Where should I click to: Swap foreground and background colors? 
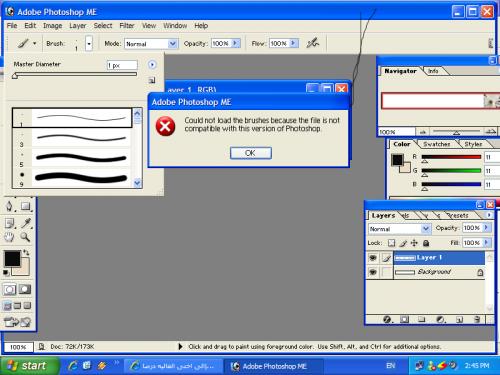pos(26,253)
